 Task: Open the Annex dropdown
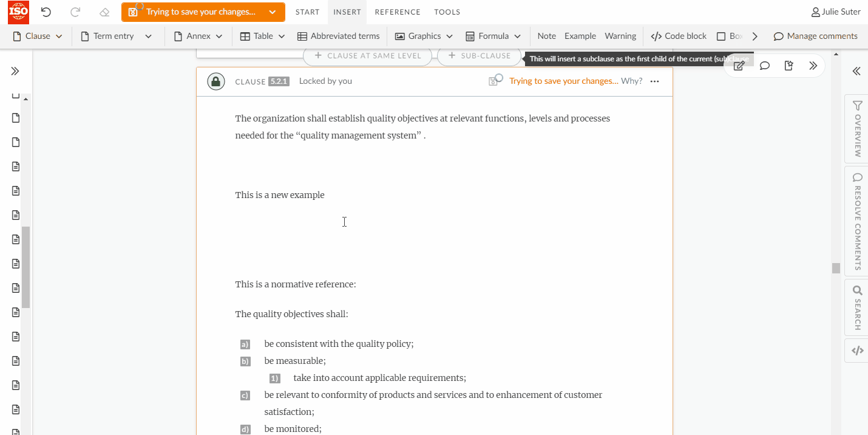coord(198,36)
